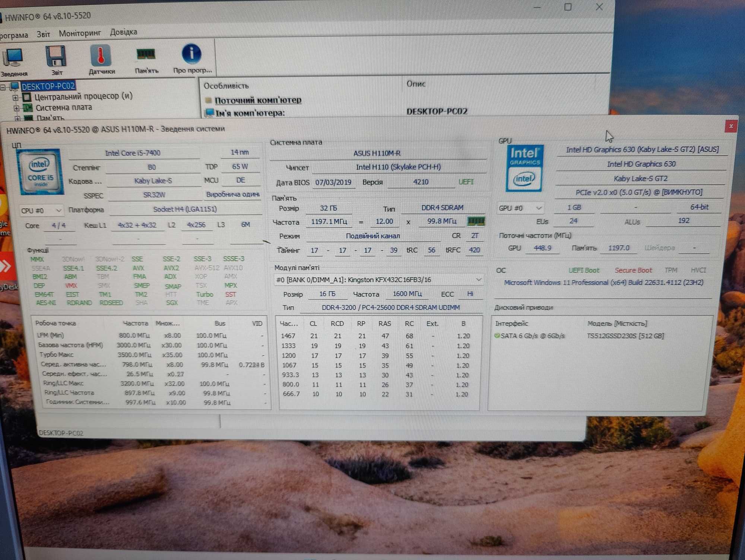This screenshot has width=745, height=560.
Task: Open the Моніторинг menu
Action: tap(80, 33)
